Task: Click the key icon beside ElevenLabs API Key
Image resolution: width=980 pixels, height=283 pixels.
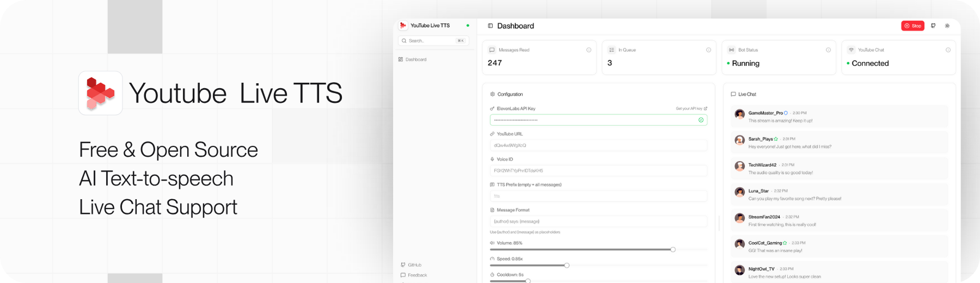Action: point(492,108)
